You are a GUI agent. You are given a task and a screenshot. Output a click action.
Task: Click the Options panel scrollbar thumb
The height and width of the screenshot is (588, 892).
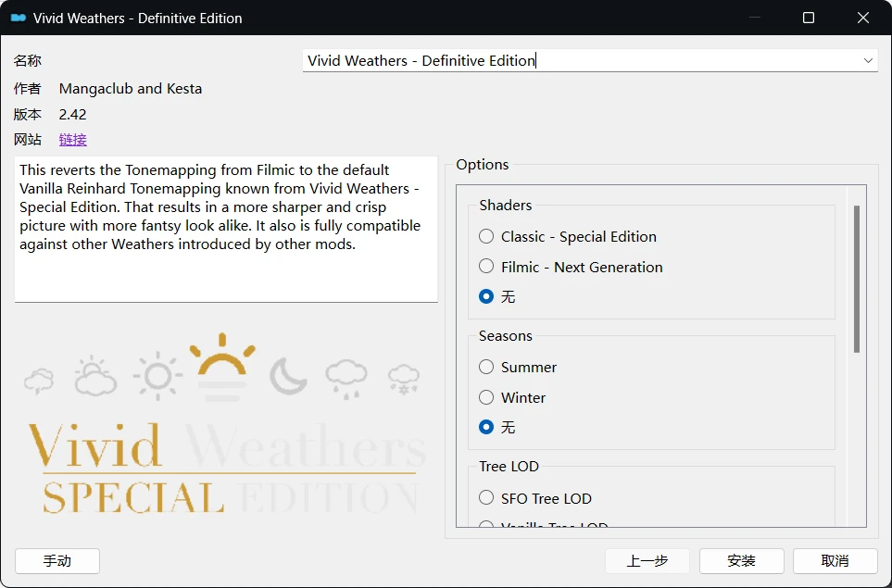pos(857,279)
